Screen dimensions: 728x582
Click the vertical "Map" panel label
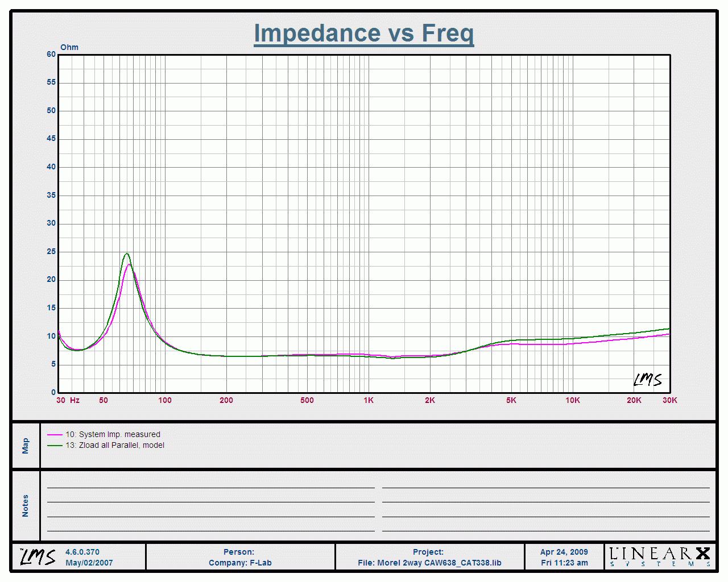click(x=26, y=446)
